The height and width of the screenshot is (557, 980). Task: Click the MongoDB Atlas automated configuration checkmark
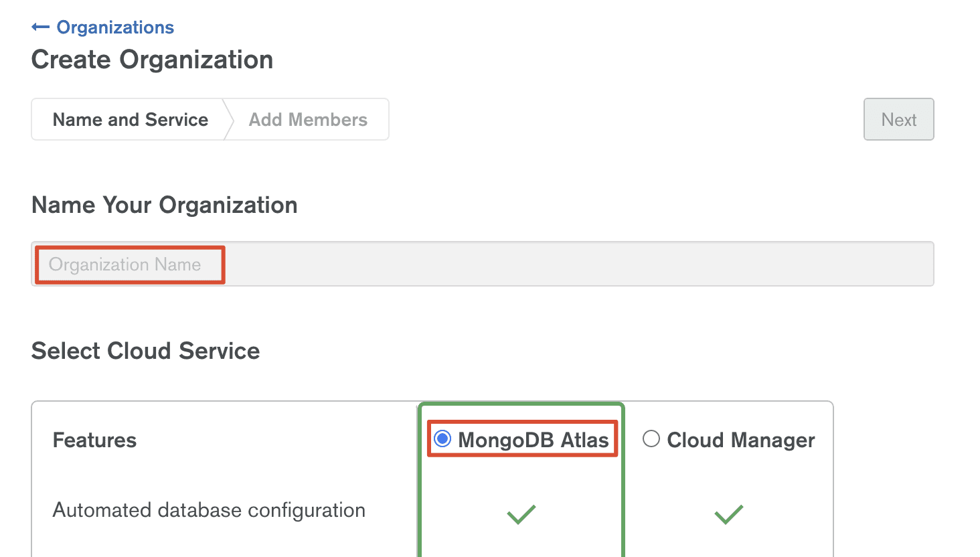[521, 514]
